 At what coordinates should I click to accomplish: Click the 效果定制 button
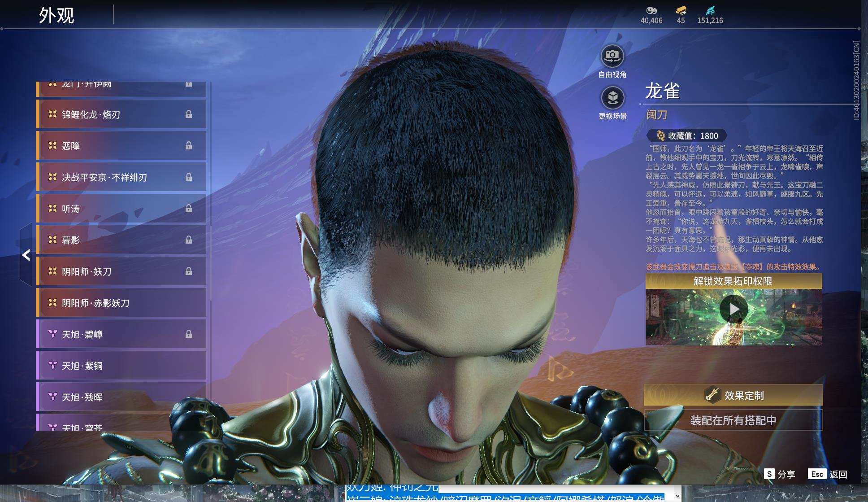[x=733, y=395]
